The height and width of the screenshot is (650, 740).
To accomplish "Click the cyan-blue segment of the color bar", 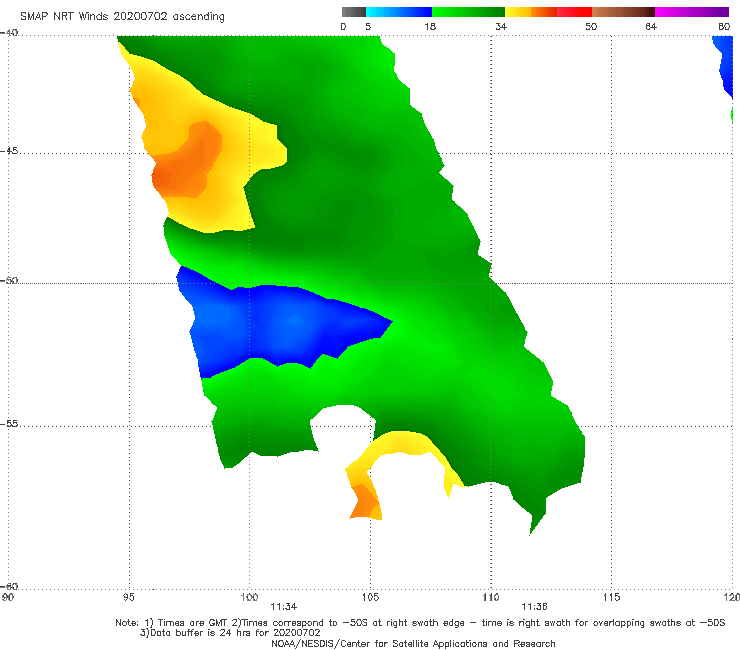I will point(399,12).
